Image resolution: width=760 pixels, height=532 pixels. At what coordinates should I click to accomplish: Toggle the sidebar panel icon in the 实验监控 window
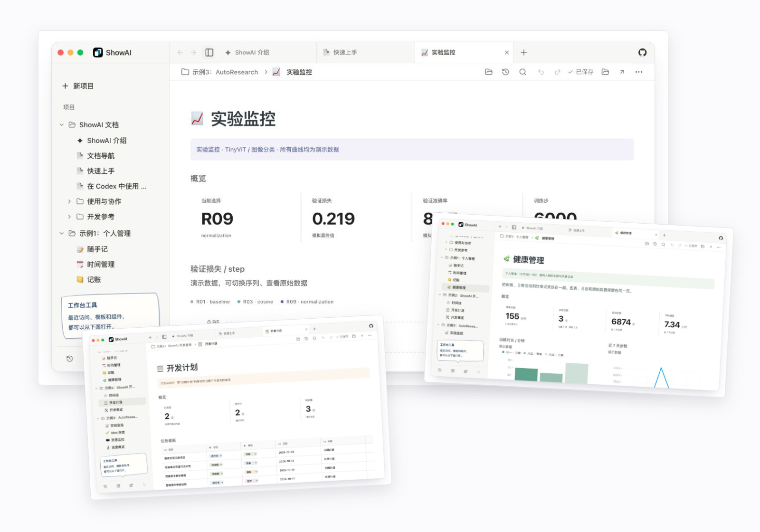[x=209, y=53]
